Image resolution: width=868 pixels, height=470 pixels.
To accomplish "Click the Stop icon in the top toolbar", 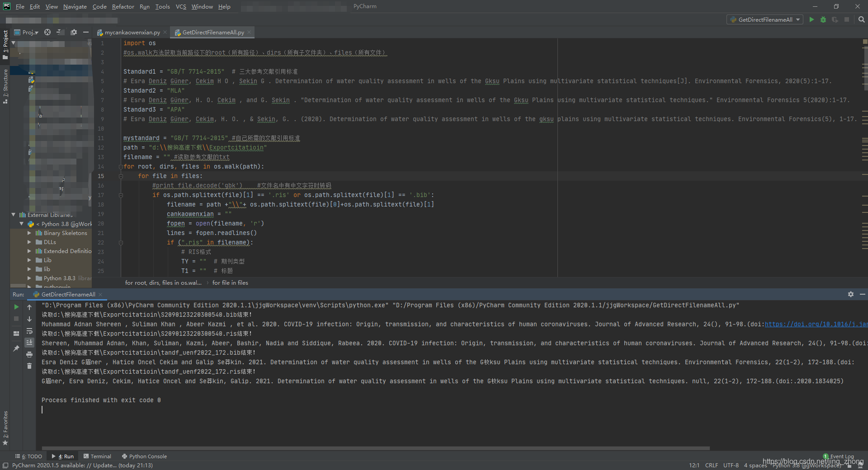I will point(847,19).
